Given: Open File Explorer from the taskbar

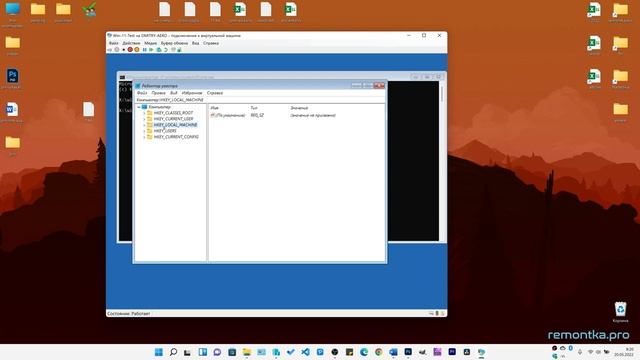Looking at the screenshot, I should [x=247, y=352].
